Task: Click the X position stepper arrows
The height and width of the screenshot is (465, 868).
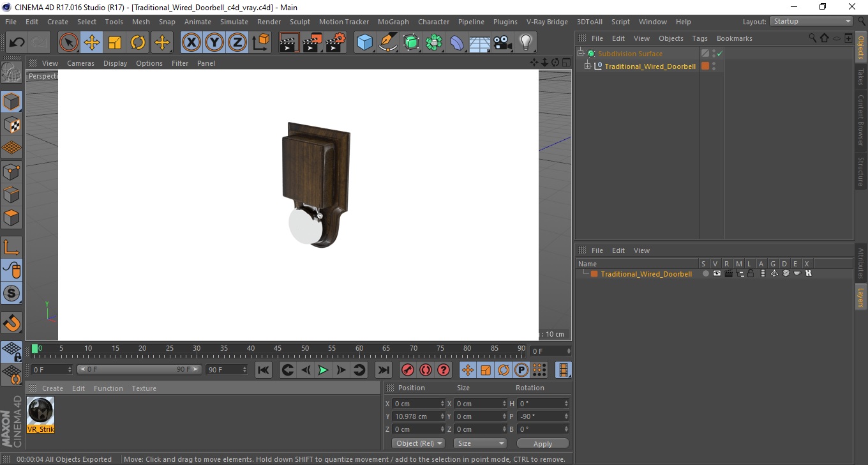Action: (x=442, y=404)
